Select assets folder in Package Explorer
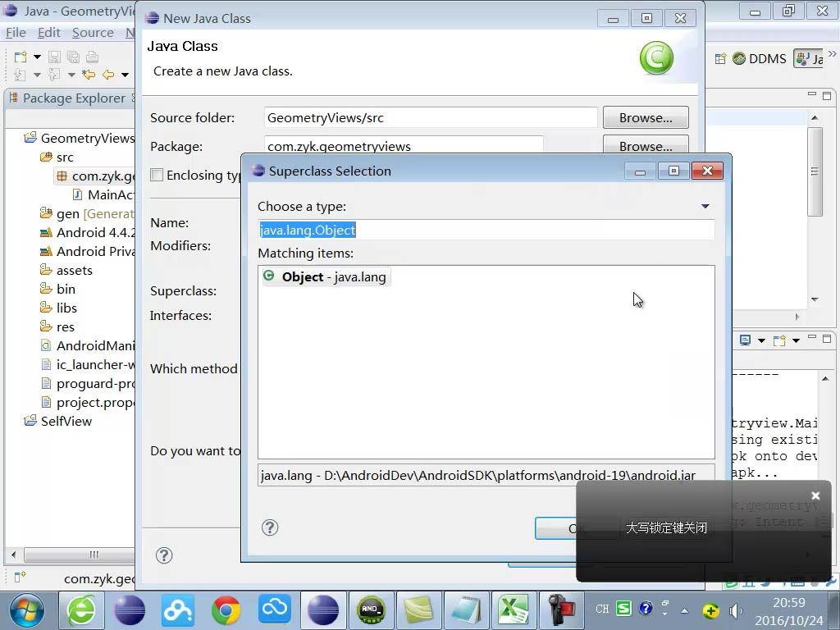The height and width of the screenshot is (630, 840). point(66,271)
